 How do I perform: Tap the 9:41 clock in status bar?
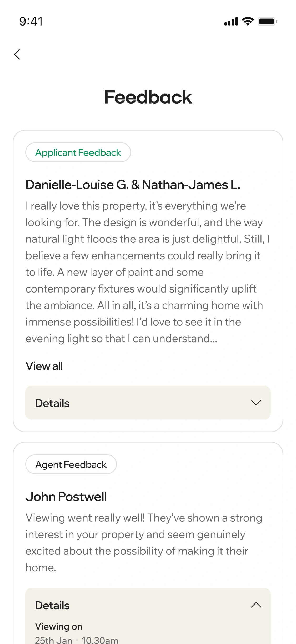[31, 21]
